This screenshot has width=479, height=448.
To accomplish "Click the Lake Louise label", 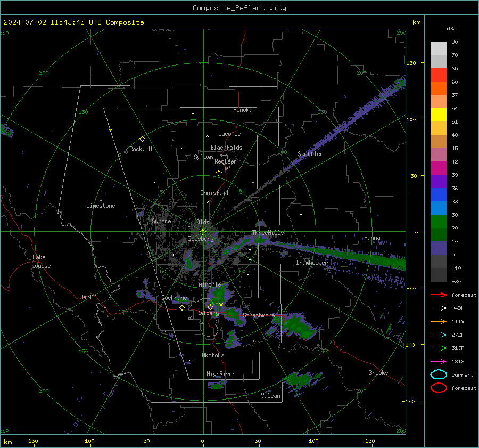I will [41, 262].
